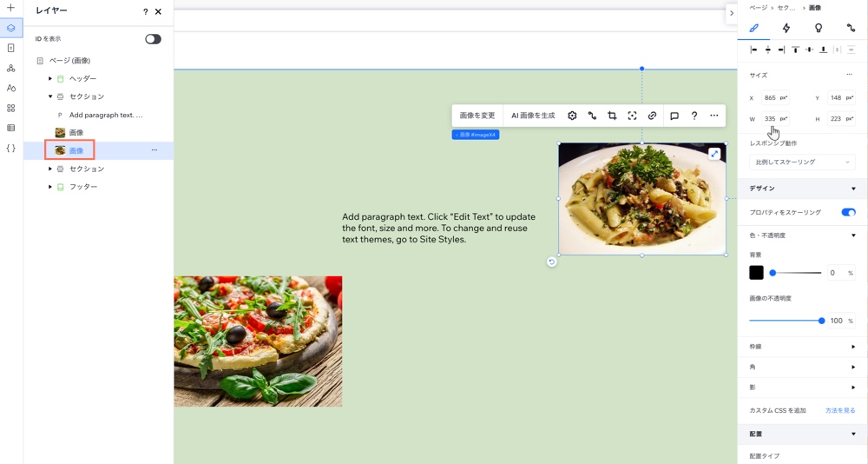Open サイズ section more options
The width and height of the screenshot is (868, 464).
click(849, 75)
